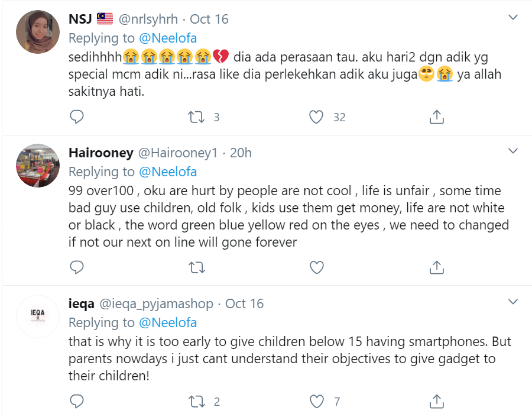Click the IEQA pyjamashop avatar
532x417 pixels.
(x=37, y=316)
